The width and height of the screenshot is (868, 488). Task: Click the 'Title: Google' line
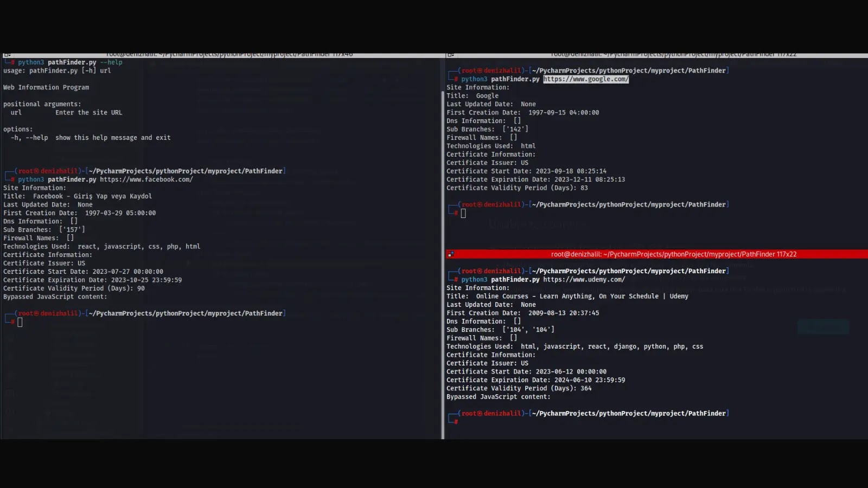473,96
